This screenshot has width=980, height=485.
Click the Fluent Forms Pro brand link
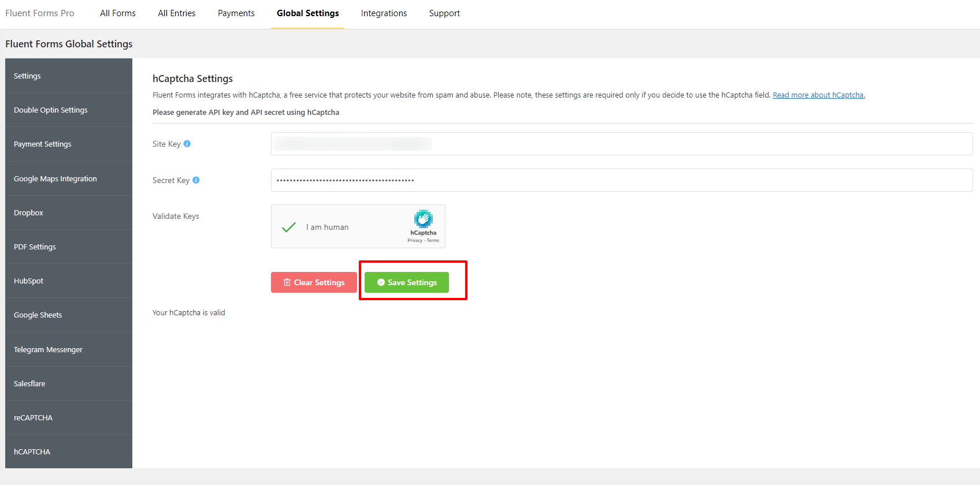point(40,13)
